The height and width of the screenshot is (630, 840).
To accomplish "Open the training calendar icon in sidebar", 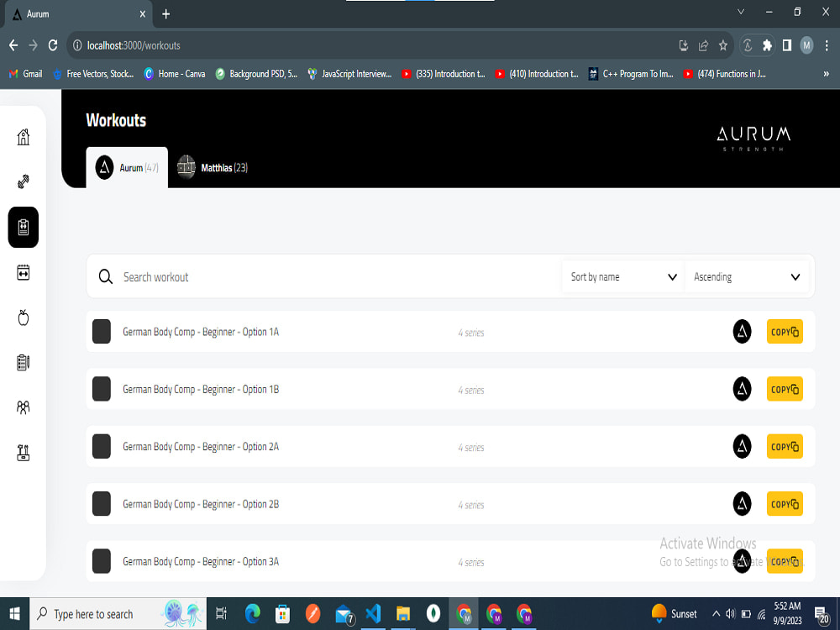I will coord(23,272).
